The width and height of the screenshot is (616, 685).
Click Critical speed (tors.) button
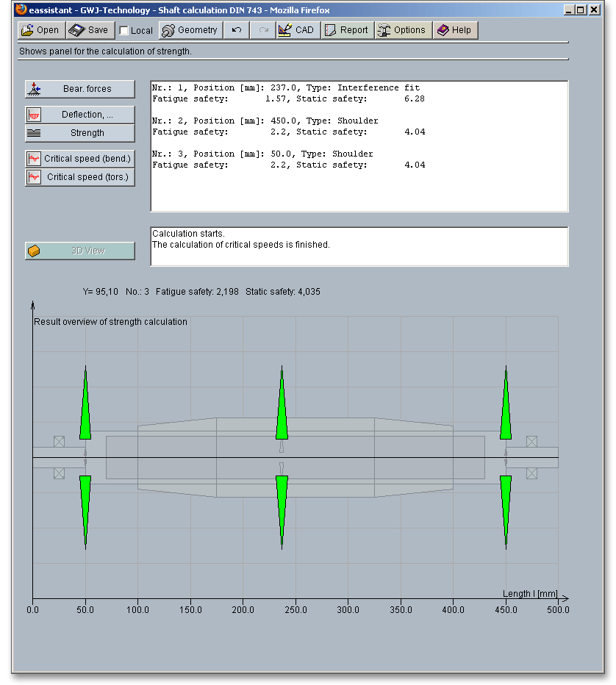coord(80,177)
